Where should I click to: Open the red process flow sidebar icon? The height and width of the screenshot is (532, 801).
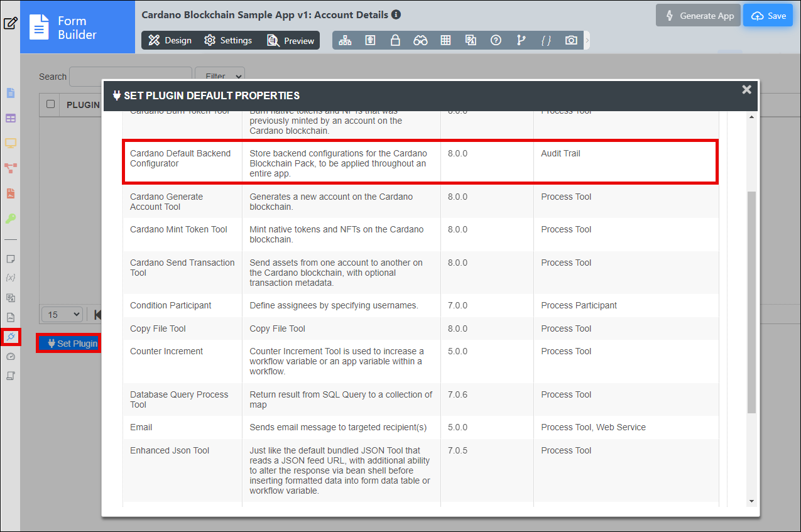coord(11,168)
